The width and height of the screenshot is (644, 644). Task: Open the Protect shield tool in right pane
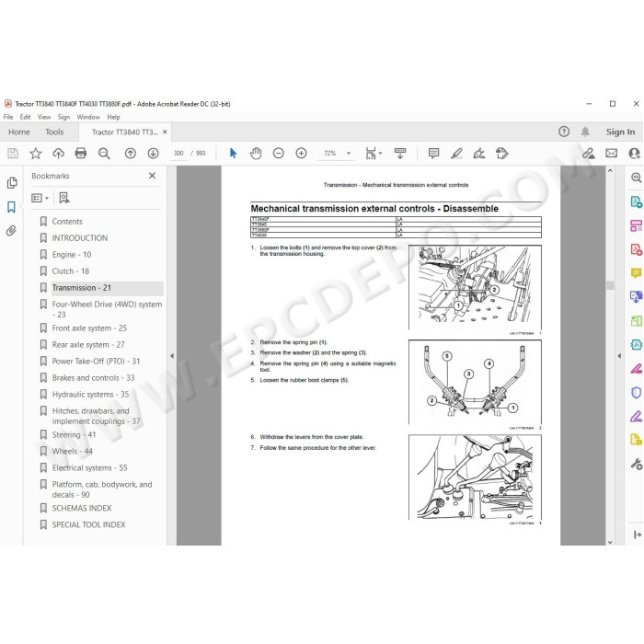coord(636,393)
